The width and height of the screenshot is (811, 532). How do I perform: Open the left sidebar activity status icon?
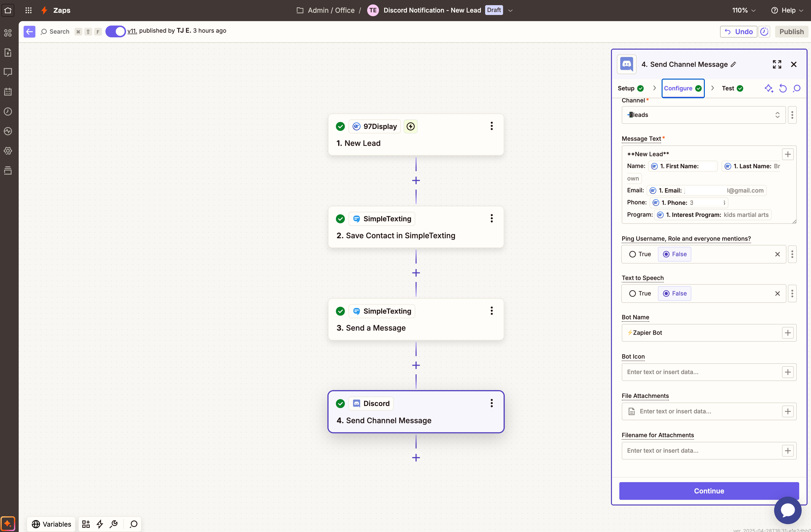[x=8, y=131]
